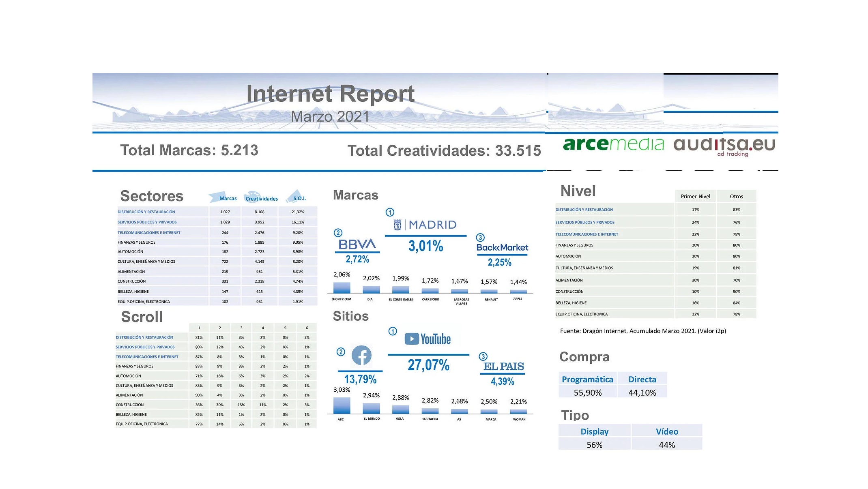Click the EL PAIS logo
The width and height of the screenshot is (868, 489).
click(503, 366)
